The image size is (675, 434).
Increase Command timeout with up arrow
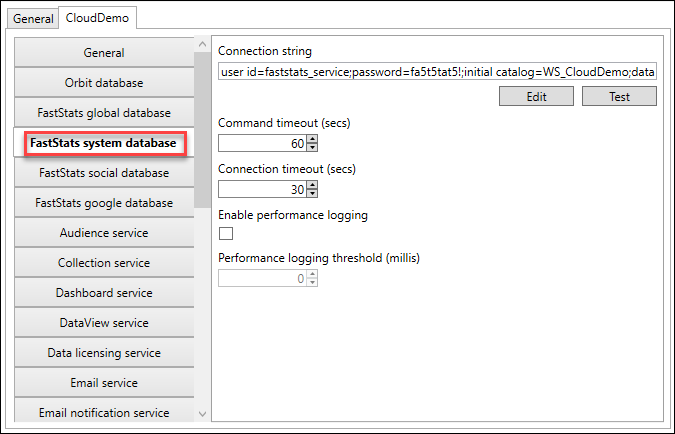click(313, 139)
